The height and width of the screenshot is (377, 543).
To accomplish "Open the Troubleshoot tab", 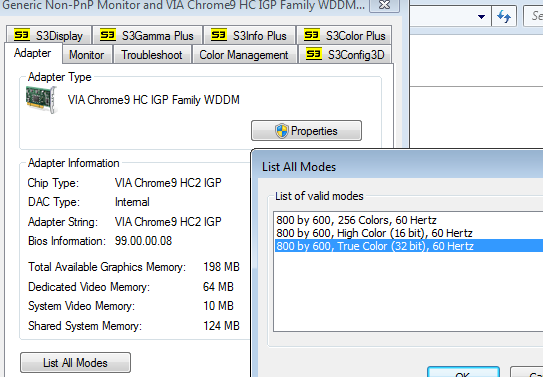I will pos(152,55).
